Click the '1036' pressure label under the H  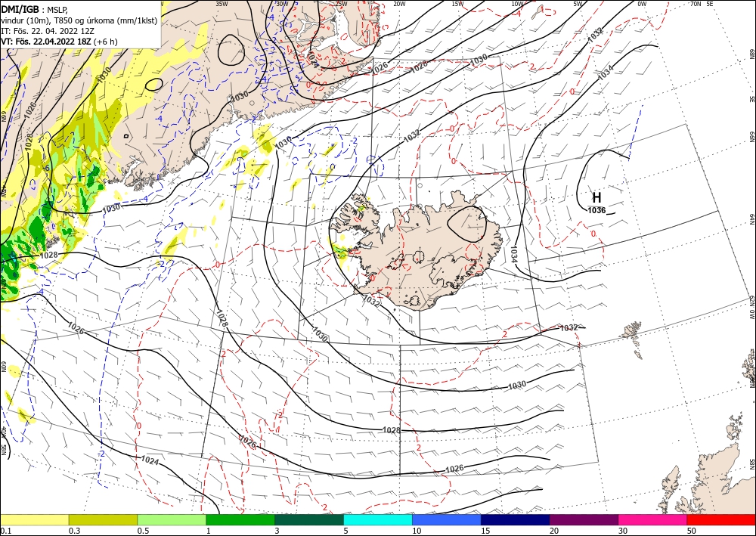click(x=596, y=210)
